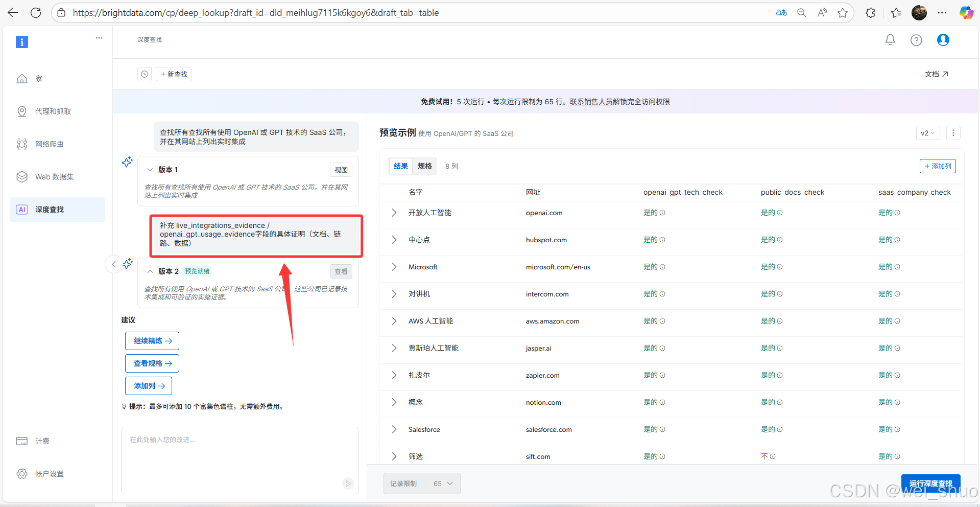Image resolution: width=980 pixels, height=507 pixels.
Task: Open browser settings and more menu
Action: coord(942,13)
